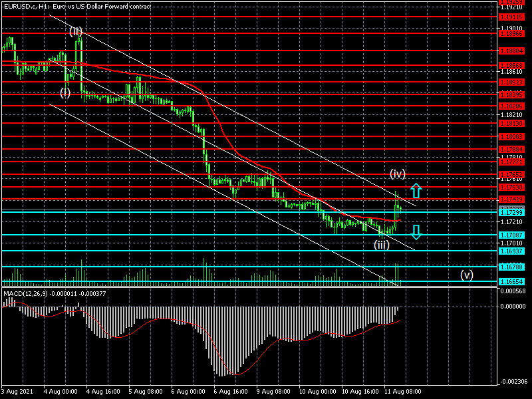Select the (iii) wave label
Image resolution: width=532 pixels, height=399 pixels.
[381, 245]
